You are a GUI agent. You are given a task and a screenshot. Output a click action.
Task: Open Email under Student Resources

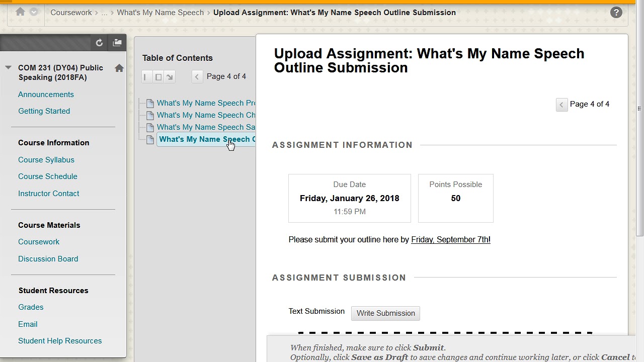pos(28,324)
